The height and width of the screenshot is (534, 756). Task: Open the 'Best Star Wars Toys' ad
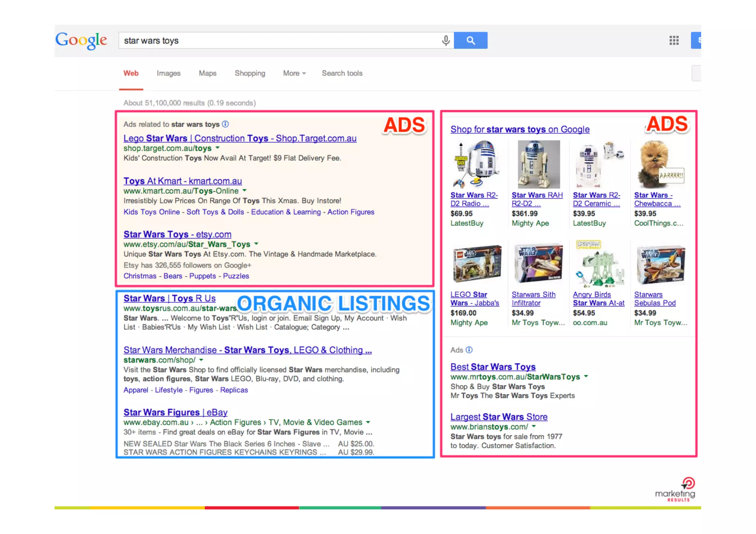pyautogui.click(x=493, y=366)
